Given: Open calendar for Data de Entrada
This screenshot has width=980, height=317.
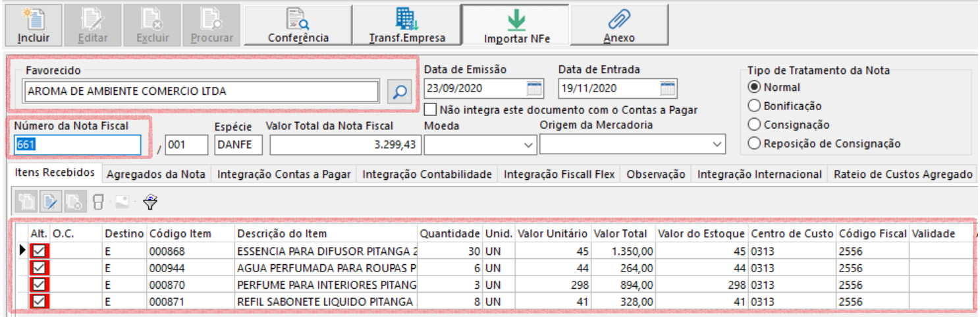Looking at the screenshot, I should coord(668,88).
